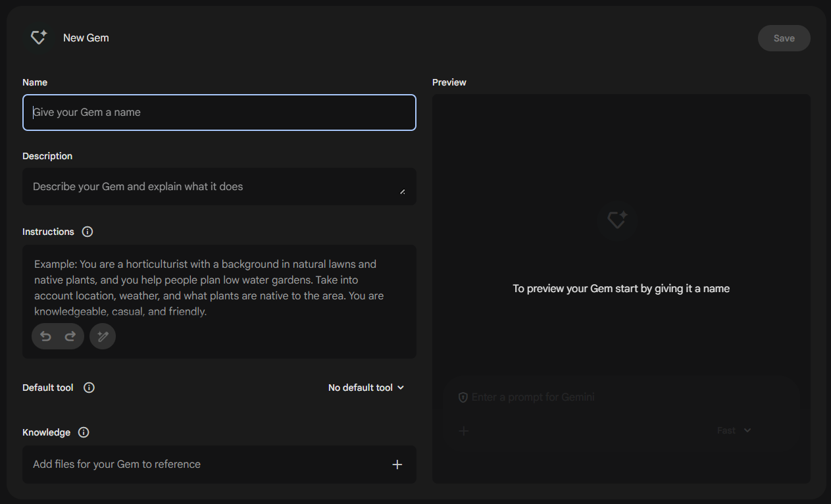Open the Fast model dropdown in preview
Viewport: 831px width, 504px height.
734,430
